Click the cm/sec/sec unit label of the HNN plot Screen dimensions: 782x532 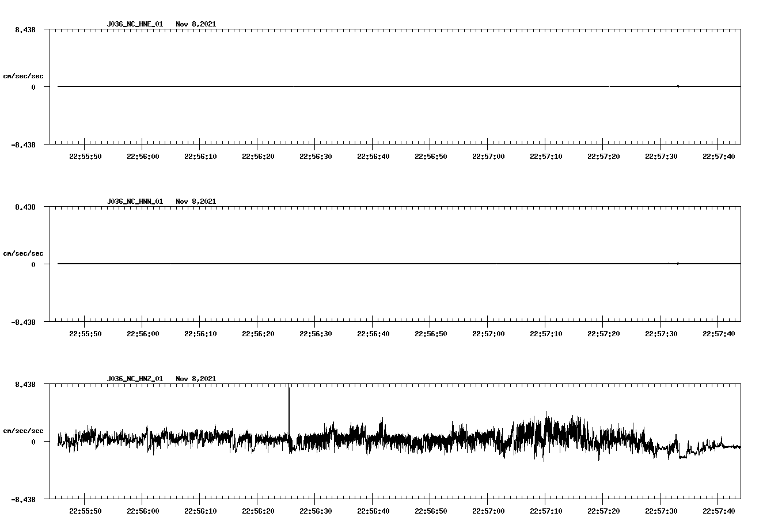point(23,253)
